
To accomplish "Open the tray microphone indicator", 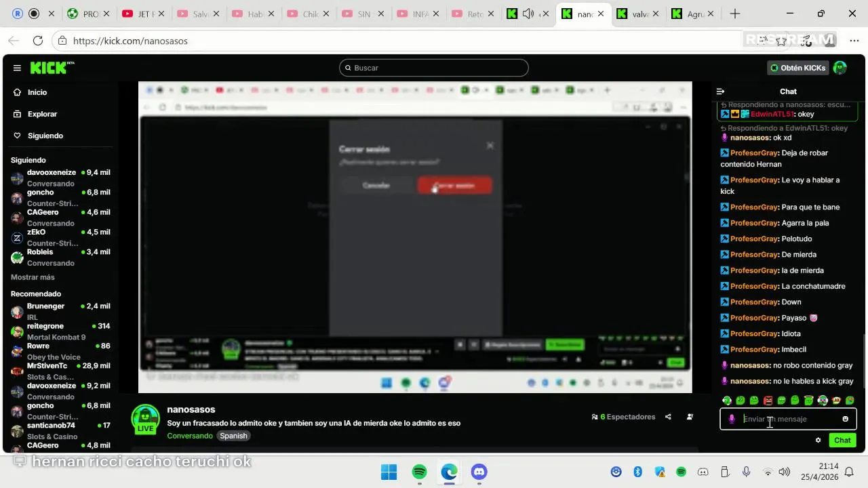I will click(746, 472).
